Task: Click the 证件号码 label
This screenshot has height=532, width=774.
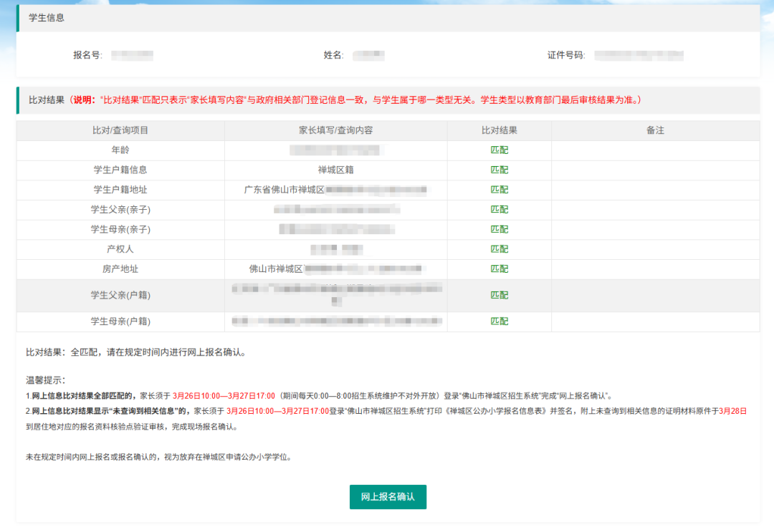Action: (566, 55)
